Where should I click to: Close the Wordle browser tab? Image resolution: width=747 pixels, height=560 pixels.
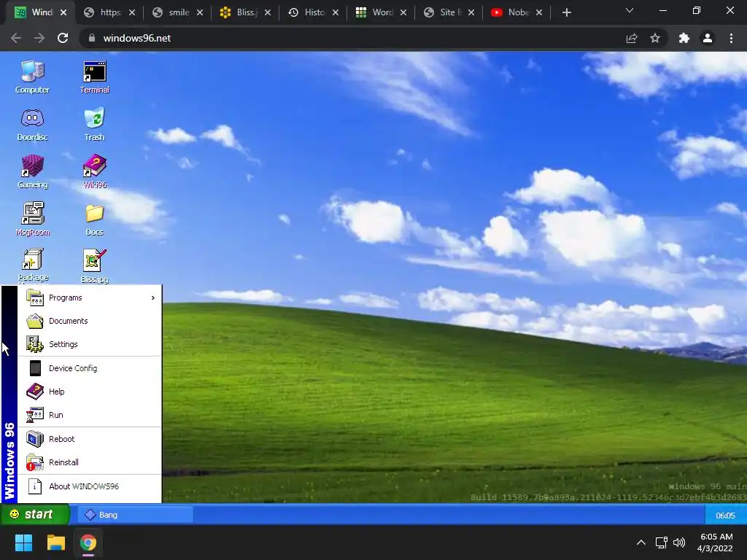coord(403,13)
